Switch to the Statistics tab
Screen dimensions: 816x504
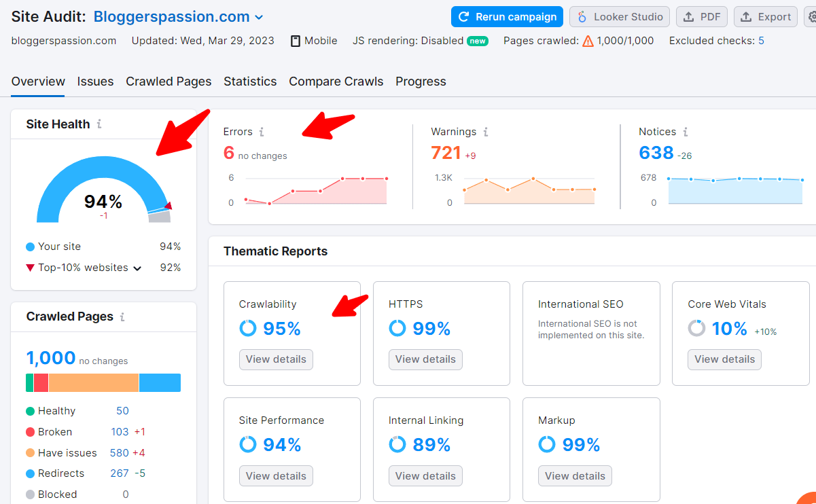tap(250, 82)
